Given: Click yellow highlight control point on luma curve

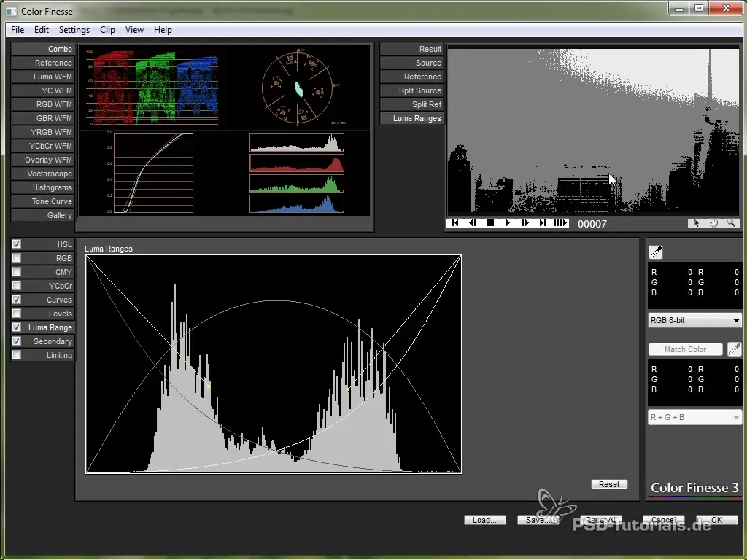Looking at the screenshot, I should [x=348, y=389].
